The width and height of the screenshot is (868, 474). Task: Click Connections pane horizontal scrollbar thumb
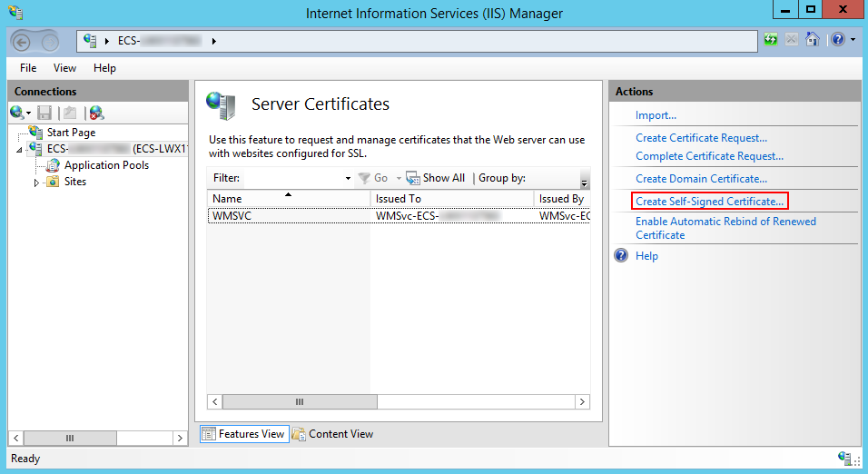point(70,438)
